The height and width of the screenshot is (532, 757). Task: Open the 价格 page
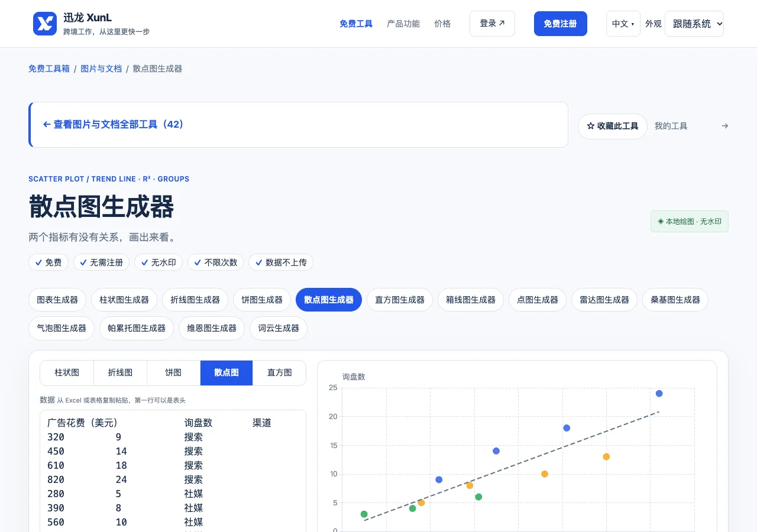(x=442, y=24)
